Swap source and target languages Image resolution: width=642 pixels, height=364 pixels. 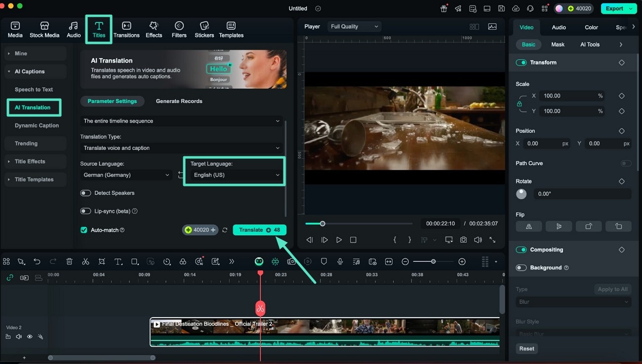point(181,175)
